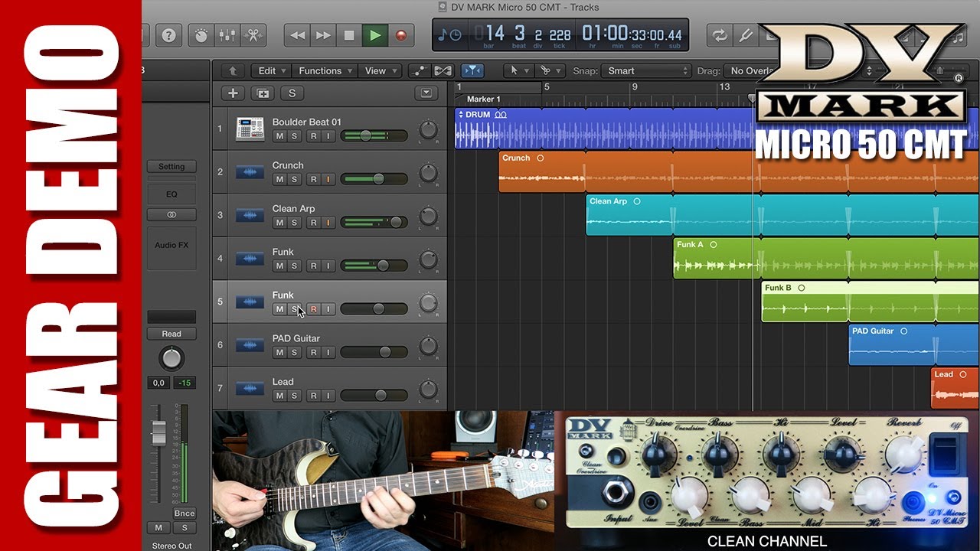Select the Funk A green region
The image size is (980, 551).
click(x=826, y=258)
